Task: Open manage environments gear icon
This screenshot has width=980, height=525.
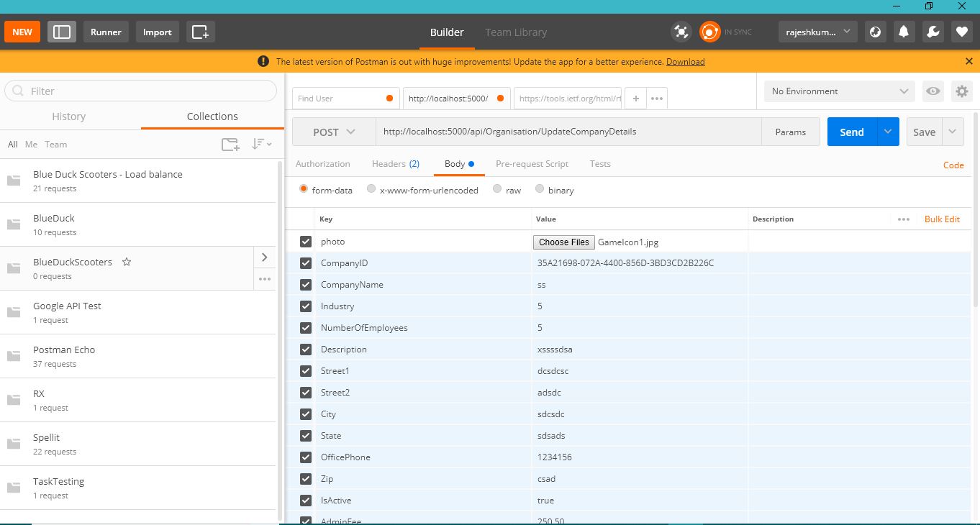Action: (962, 91)
